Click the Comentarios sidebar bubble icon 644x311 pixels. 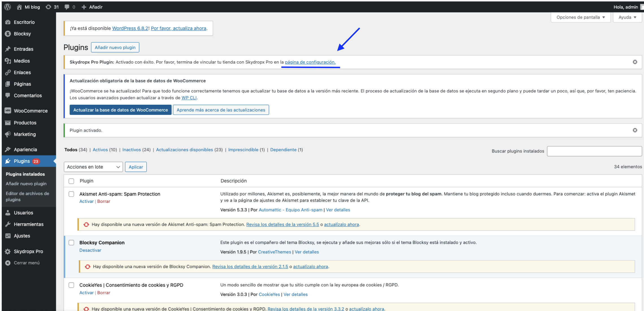point(8,95)
